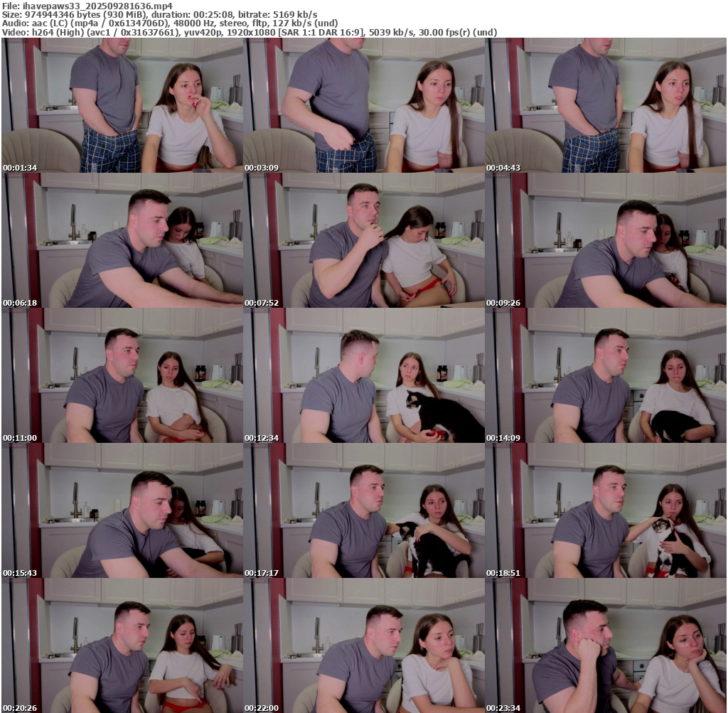Open the 00:18:51 frame

coord(606,510)
